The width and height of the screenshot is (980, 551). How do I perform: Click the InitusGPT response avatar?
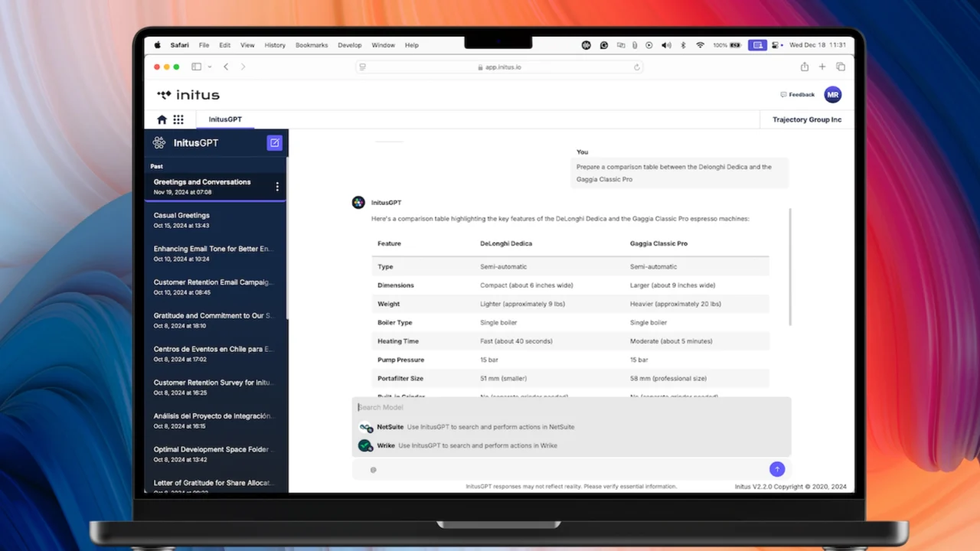point(358,202)
